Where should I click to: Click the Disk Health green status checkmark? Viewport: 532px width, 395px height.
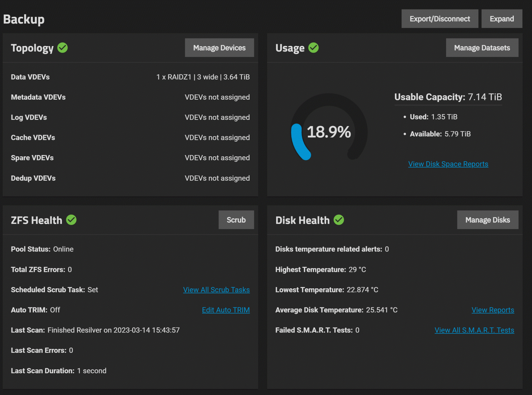click(x=339, y=220)
